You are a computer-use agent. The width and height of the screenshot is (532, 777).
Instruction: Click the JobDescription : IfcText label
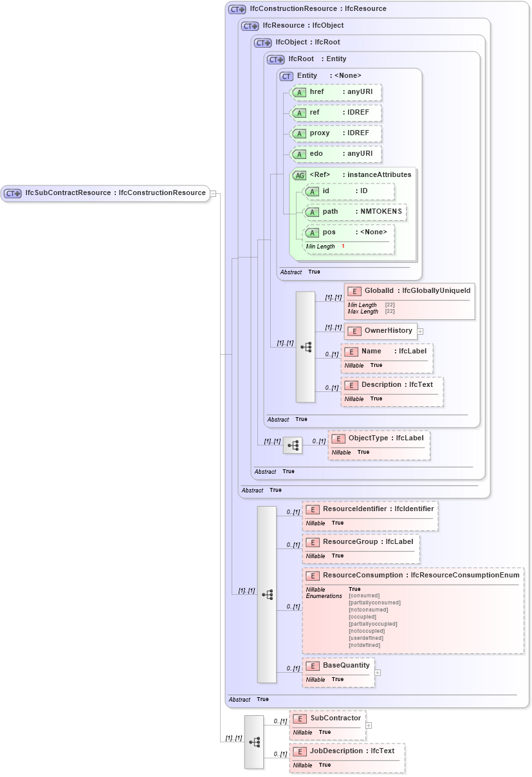[x=351, y=751]
